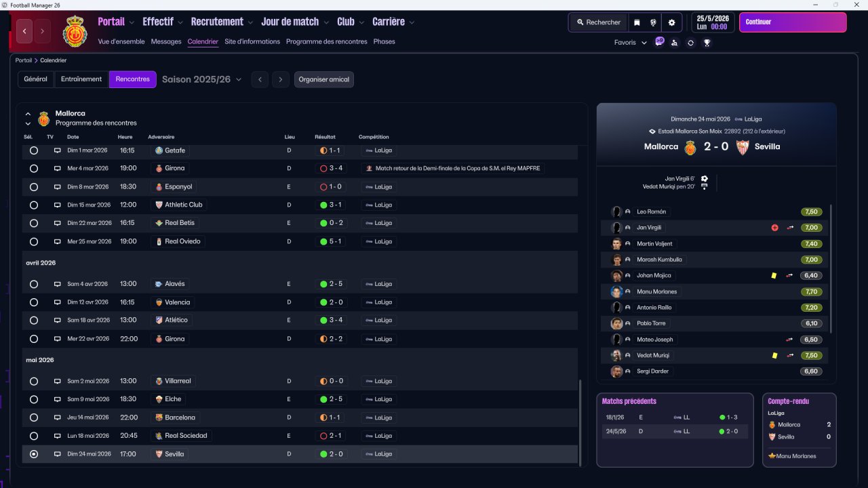Open the Girona cup semi-final competition link
Viewport: 868px width, 488px height.
click(453, 168)
